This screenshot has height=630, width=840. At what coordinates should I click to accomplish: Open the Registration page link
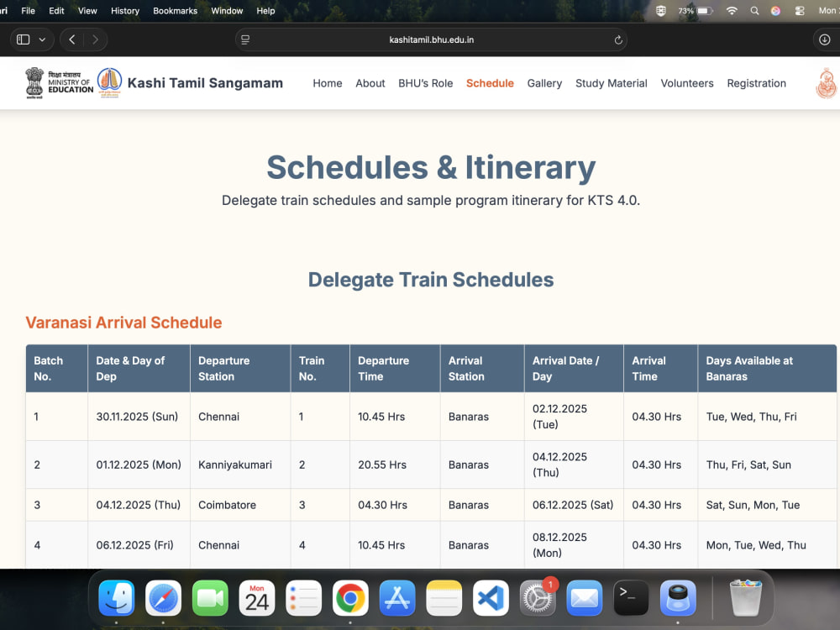tap(757, 83)
